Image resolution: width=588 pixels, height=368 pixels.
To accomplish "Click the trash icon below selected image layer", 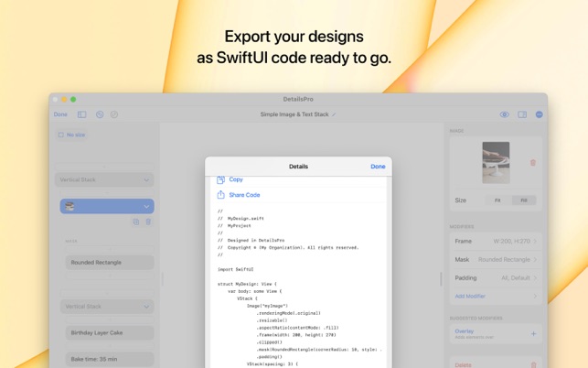I will 148,222.
